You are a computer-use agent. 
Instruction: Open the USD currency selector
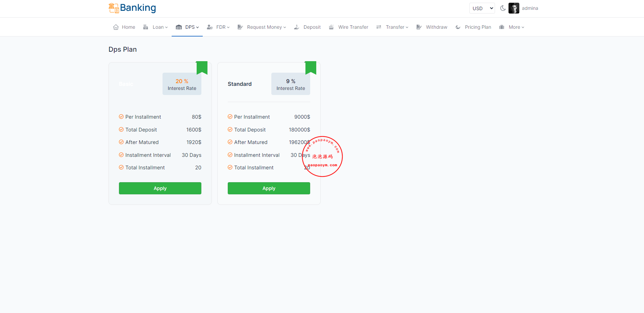pos(482,8)
